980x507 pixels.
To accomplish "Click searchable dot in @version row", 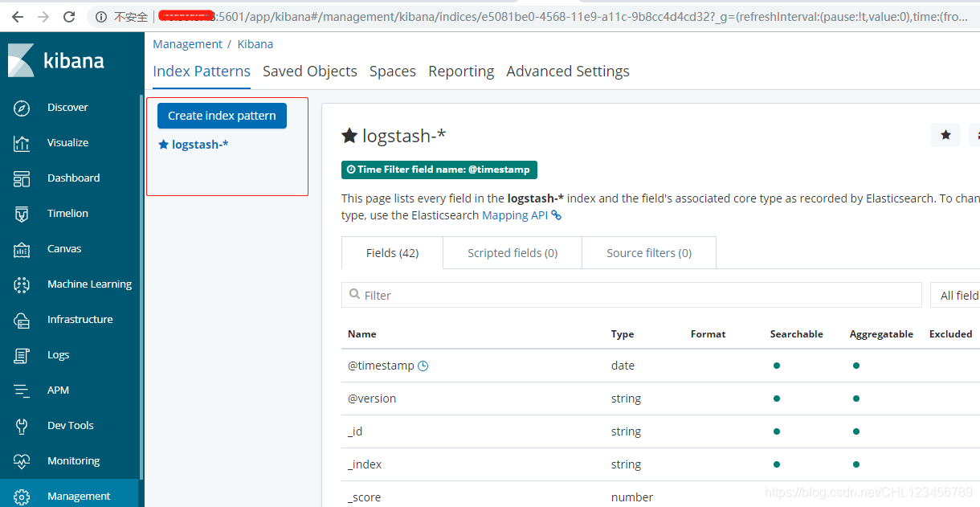I will (777, 399).
